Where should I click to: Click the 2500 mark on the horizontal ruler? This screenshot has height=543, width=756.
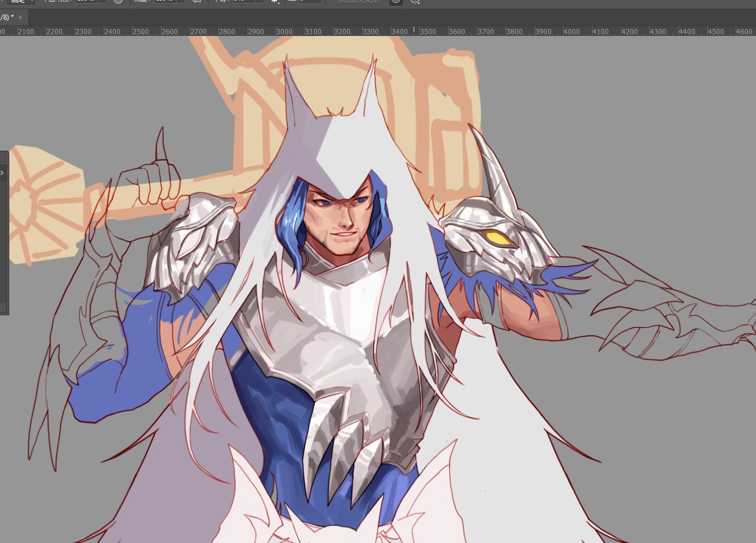point(141,32)
